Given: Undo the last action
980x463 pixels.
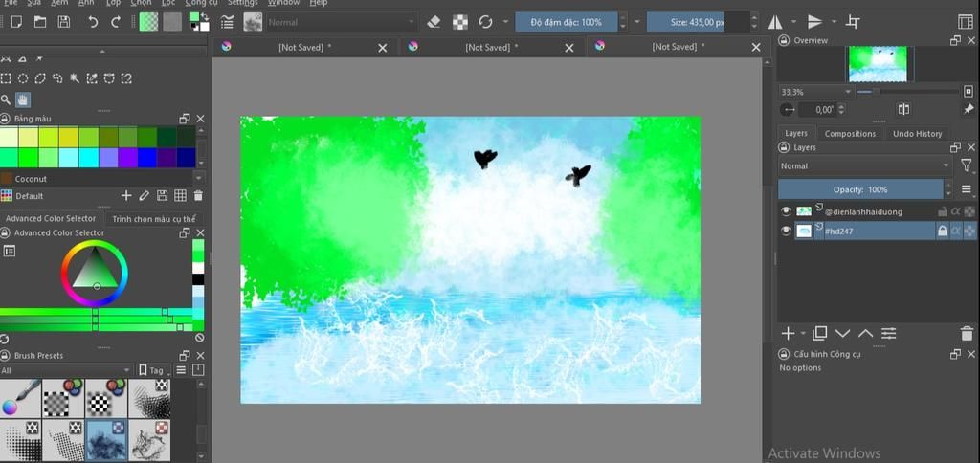Looking at the screenshot, I should 93,23.
